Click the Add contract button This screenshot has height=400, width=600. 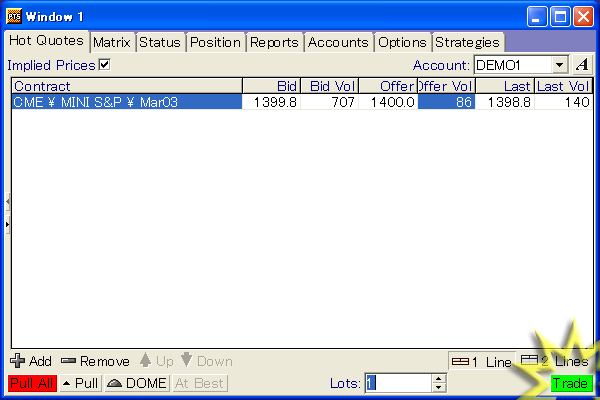(x=31, y=361)
